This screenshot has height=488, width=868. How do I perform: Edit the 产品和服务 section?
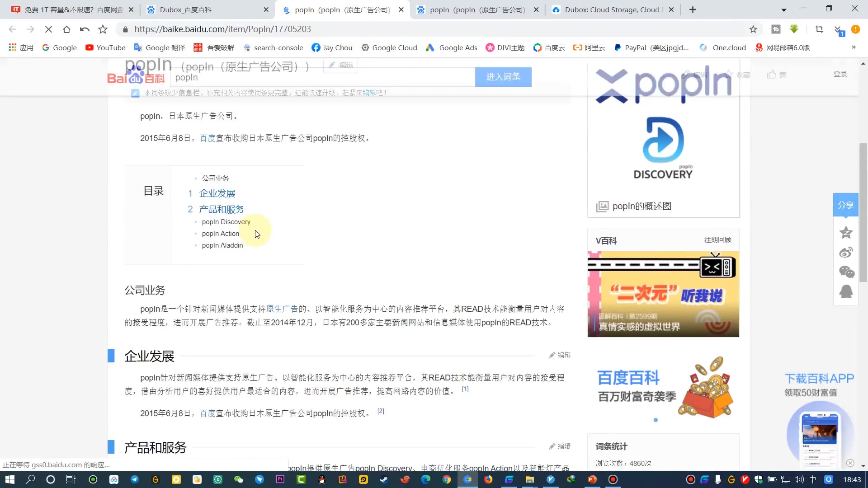click(560, 446)
